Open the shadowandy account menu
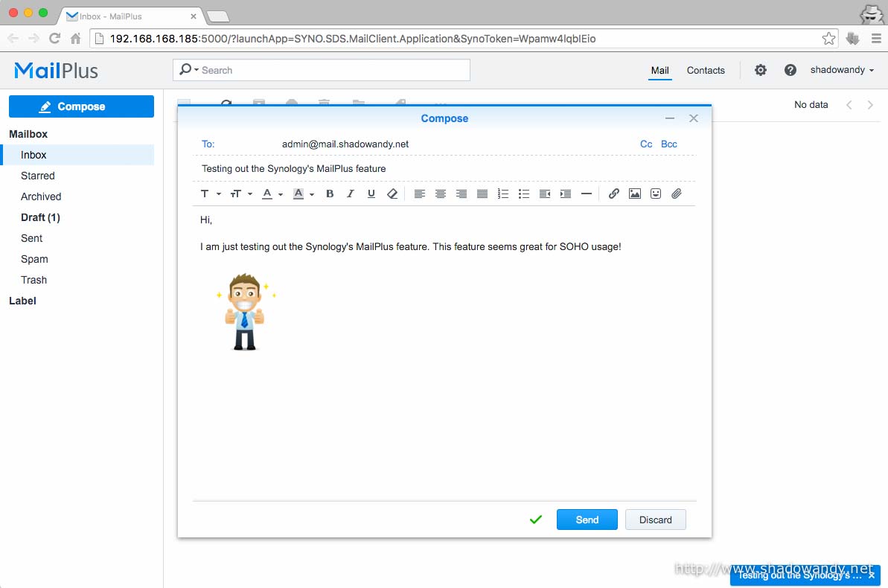This screenshot has width=888, height=588. 842,70
